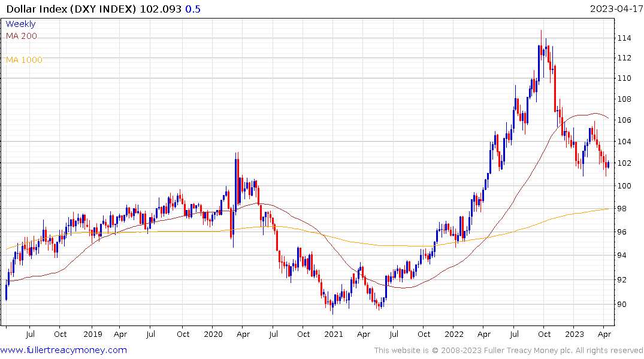Image resolution: width=644 pixels, height=359 pixels.
Task: Click the 102.093 index value
Action: 161,9
